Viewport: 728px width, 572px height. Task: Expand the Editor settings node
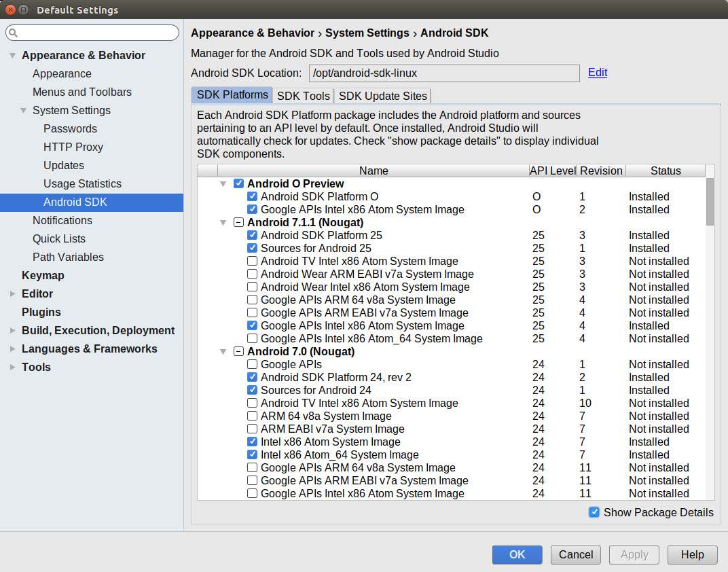tap(12, 293)
